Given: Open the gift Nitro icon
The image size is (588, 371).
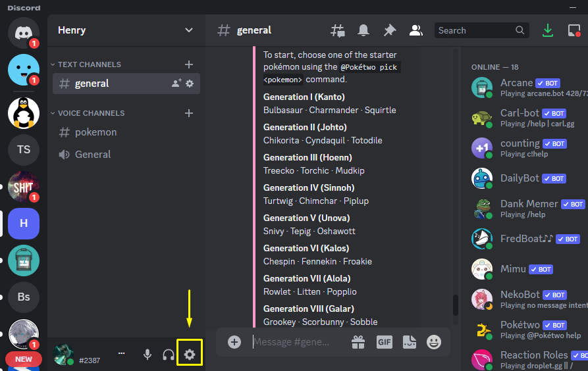Looking at the screenshot, I should [358, 342].
